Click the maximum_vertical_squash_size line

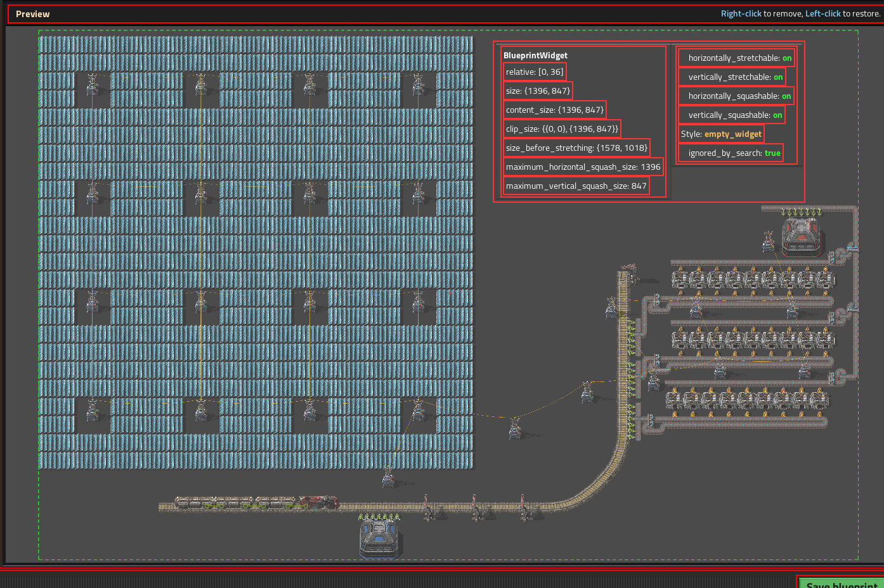[576, 186]
